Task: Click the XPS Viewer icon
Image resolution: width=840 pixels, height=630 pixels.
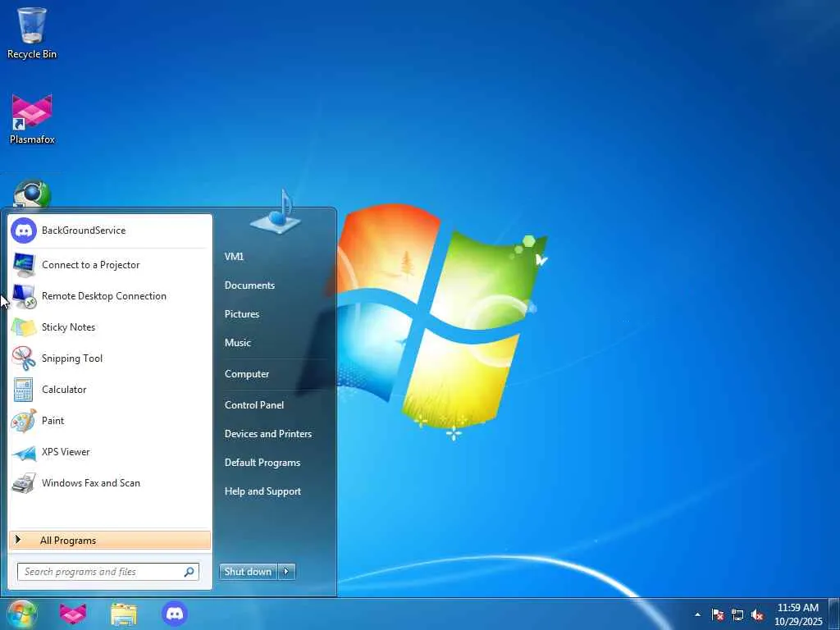Action: point(24,452)
